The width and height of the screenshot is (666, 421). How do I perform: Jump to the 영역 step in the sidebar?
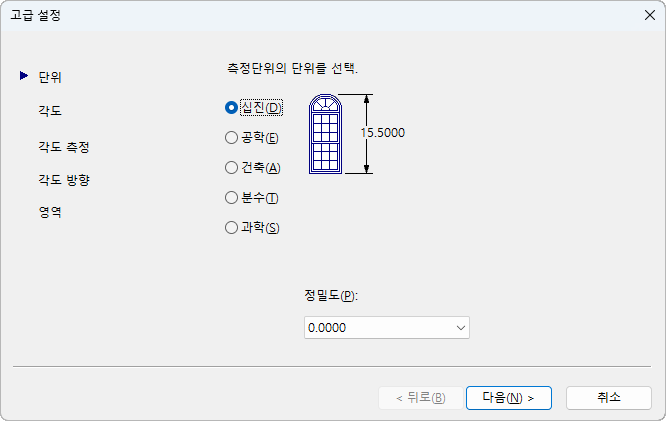[x=50, y=212]
